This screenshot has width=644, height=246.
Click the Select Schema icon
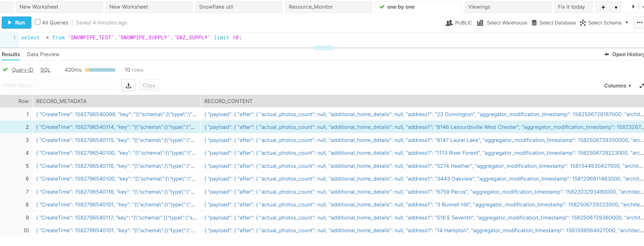click(583, 23)
